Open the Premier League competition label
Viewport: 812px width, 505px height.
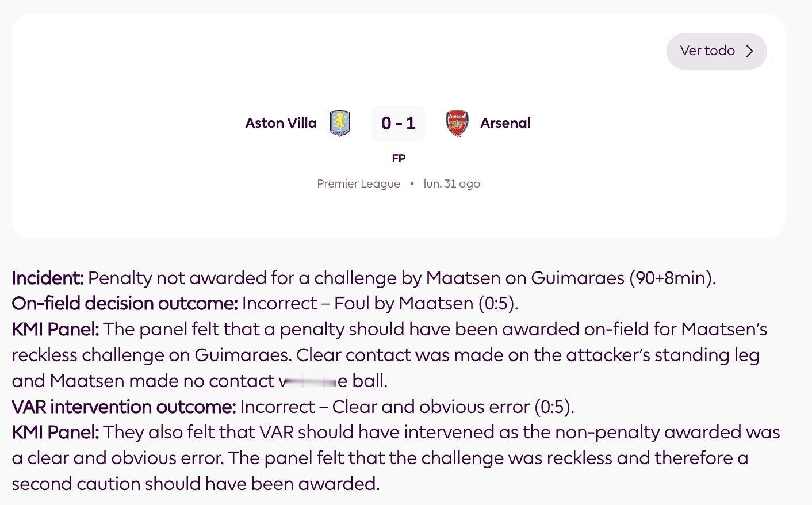tap(358, 183)
